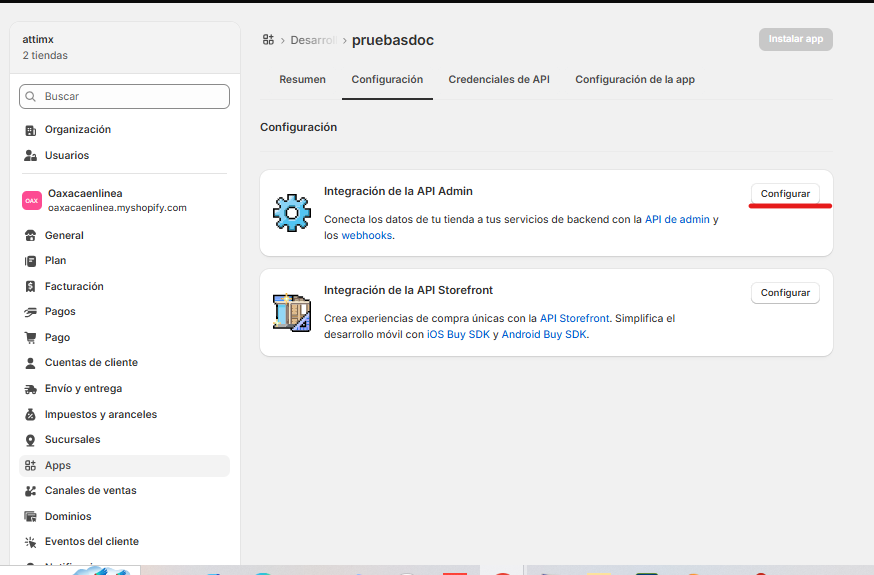Viewport: 874px width, 575px height.
Task: Click the Apps grid icon in sidebar
Action: [31, 466]
